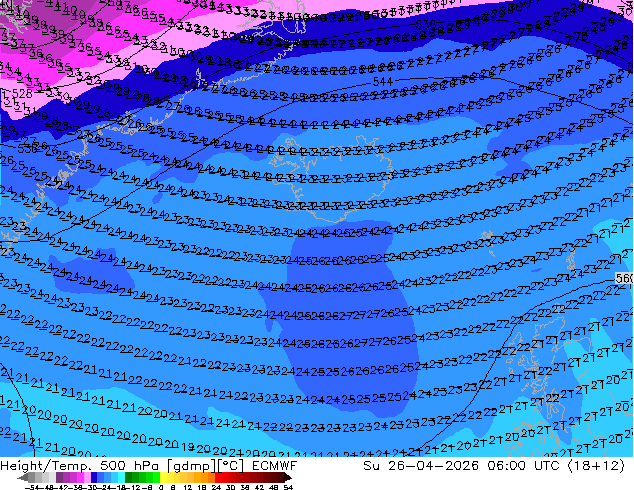This screenshot has height=490, width=634.
Task: Click the date 'Su 26-04-2026'
Action: tap(421, 466)
